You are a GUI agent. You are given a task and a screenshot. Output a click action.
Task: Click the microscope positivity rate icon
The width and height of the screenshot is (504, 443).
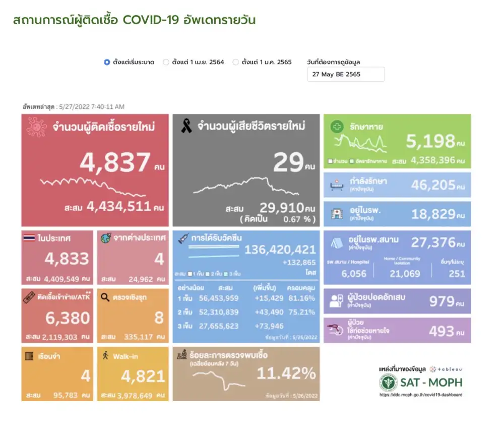181,356
